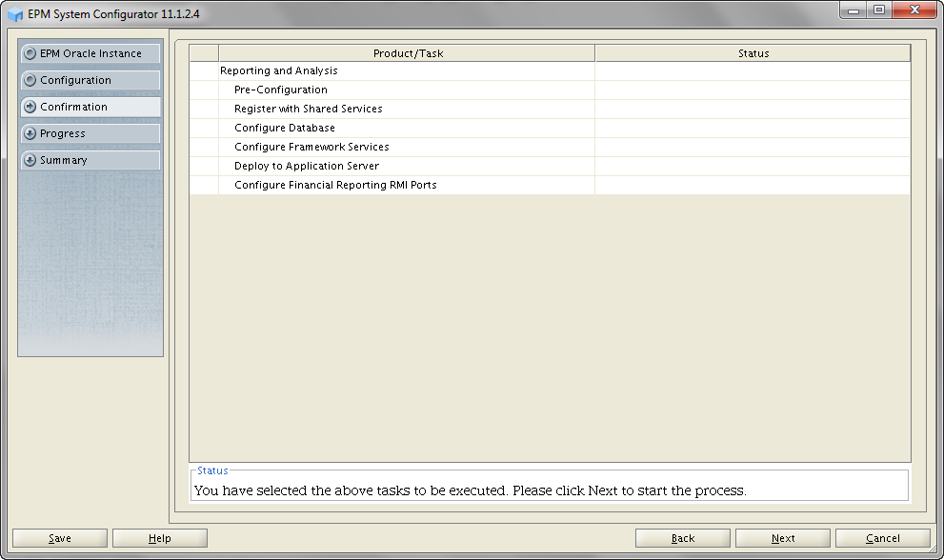Open the EPM Oracle Instance step
944x560 pixels.
(x=90, y=53)
